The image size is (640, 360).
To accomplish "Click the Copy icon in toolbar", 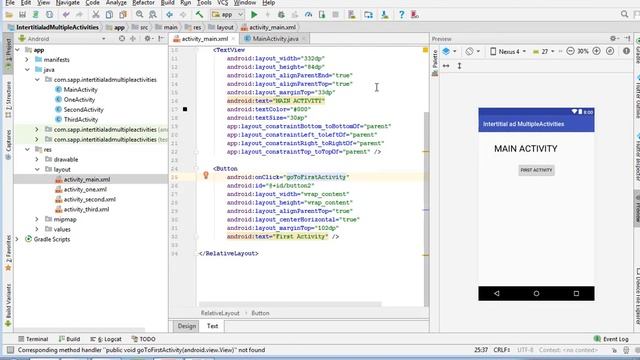I will [109, 15].
